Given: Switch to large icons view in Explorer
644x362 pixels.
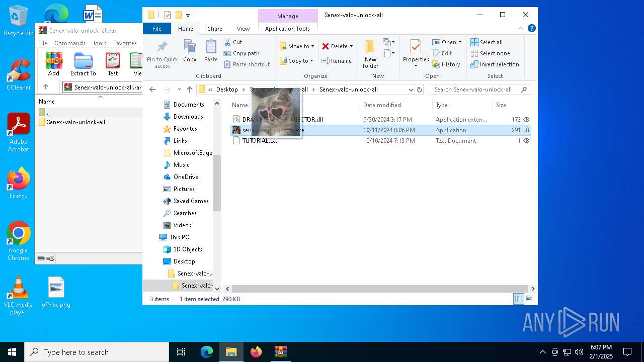Looking at the screenshot, I should (529, 299).
